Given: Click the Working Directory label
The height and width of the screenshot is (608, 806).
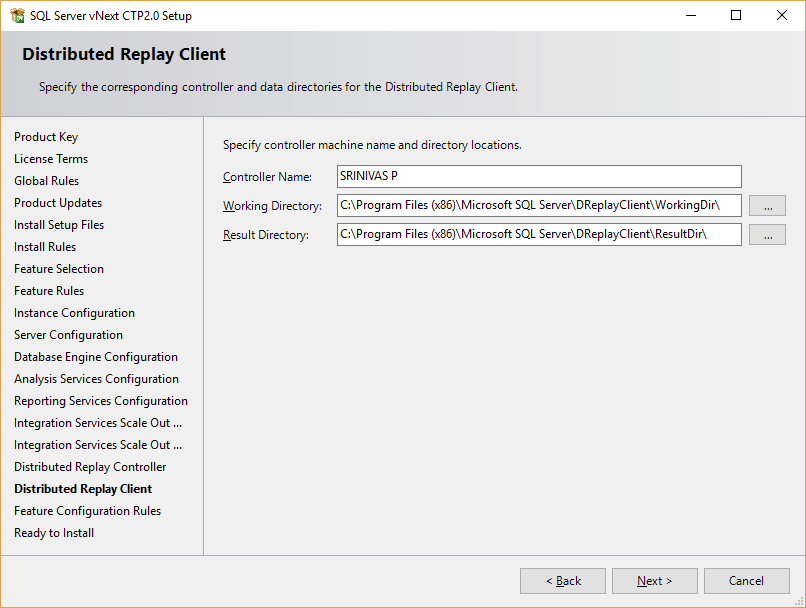Looking at the screenshot, I should (272, 206).
